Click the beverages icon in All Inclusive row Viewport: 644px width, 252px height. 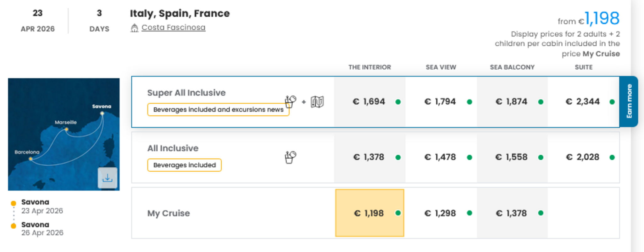click(291, 157)
